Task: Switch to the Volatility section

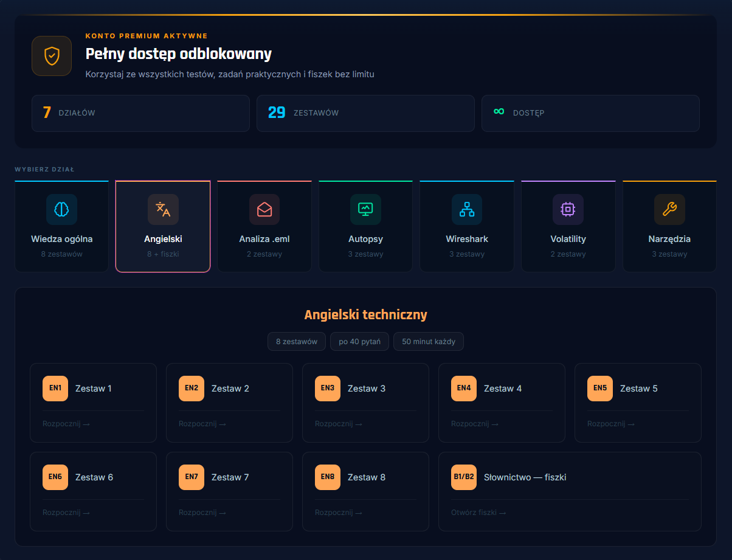Action: click(568, 226)
